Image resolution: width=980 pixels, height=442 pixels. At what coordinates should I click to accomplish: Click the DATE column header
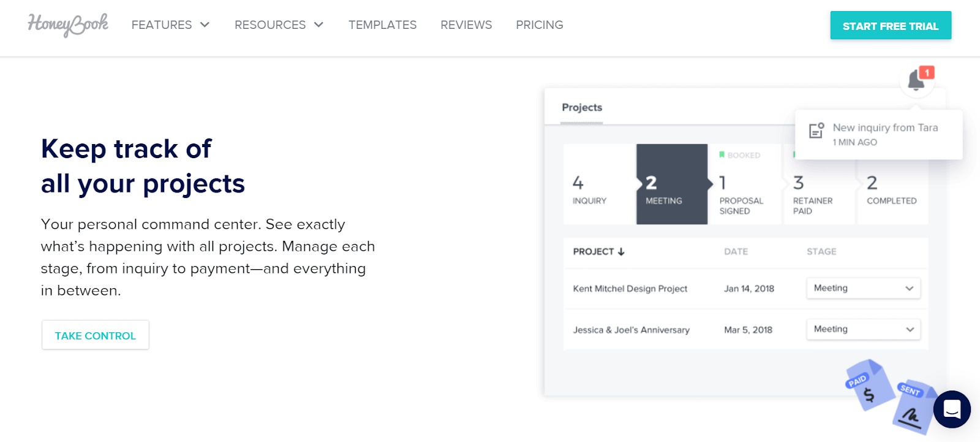point(736,251)
